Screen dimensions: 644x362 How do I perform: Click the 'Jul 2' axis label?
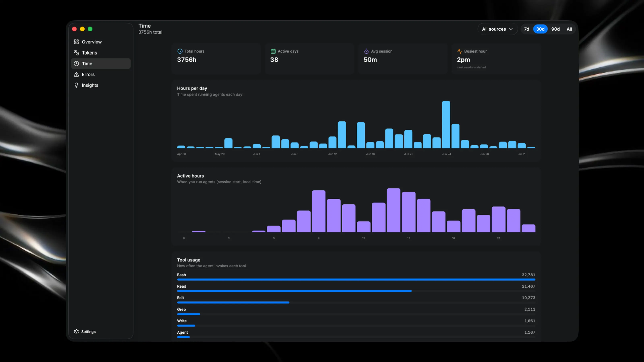click(521, 154)
